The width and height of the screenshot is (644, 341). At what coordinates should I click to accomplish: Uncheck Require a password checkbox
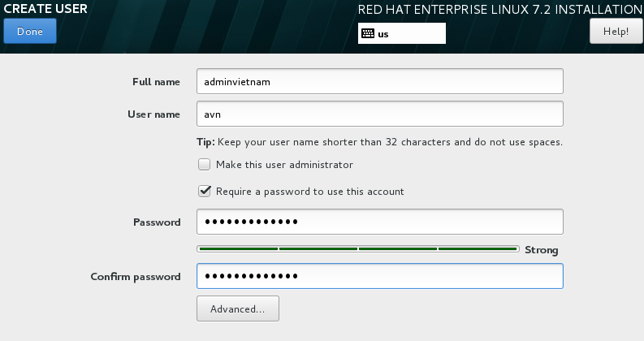204,191
